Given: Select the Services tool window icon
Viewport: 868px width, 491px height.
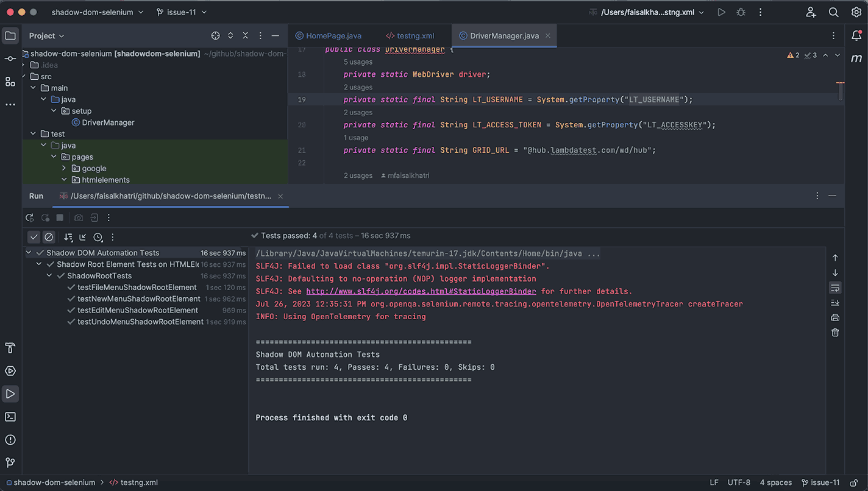Looking at the screenshot, I should (x=10, y=370).
